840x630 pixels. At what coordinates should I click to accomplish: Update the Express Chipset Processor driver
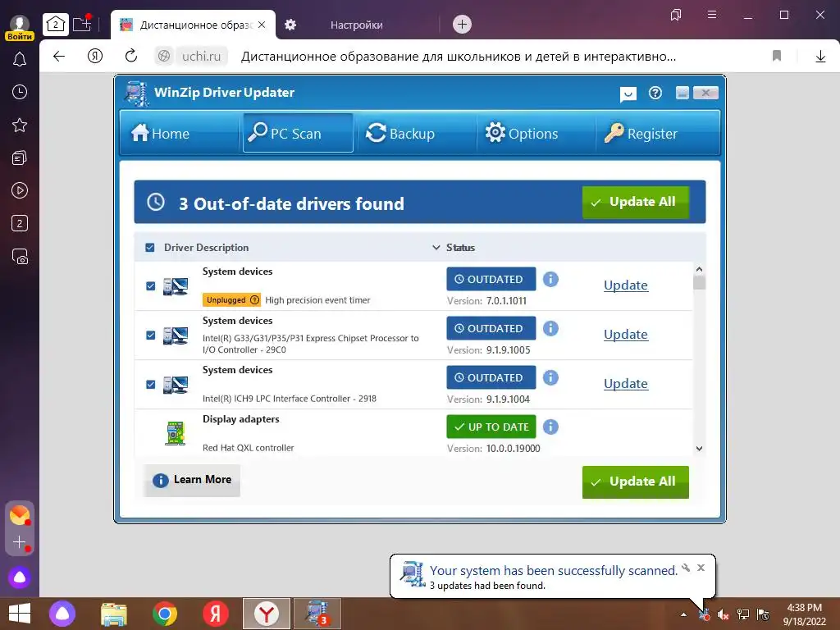(x=626, y=335)
